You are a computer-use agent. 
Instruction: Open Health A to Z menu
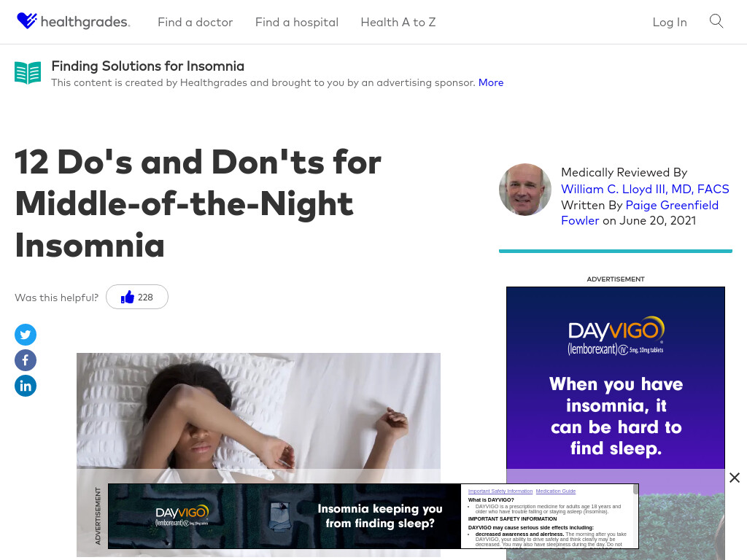(398, 22)
